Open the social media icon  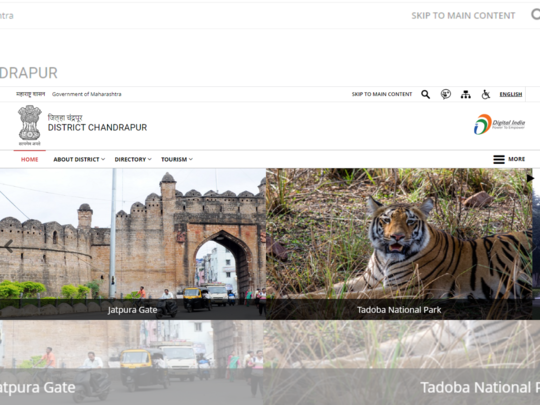pos(446,94)
